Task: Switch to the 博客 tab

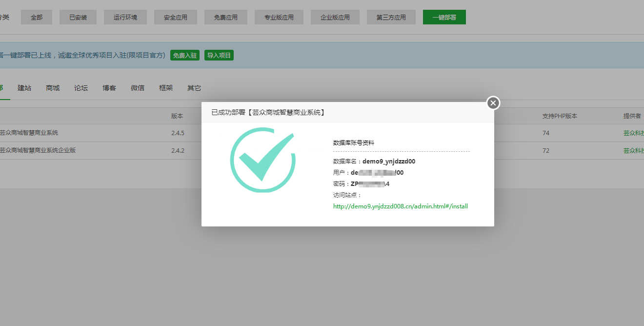Action: coord(109,88)
